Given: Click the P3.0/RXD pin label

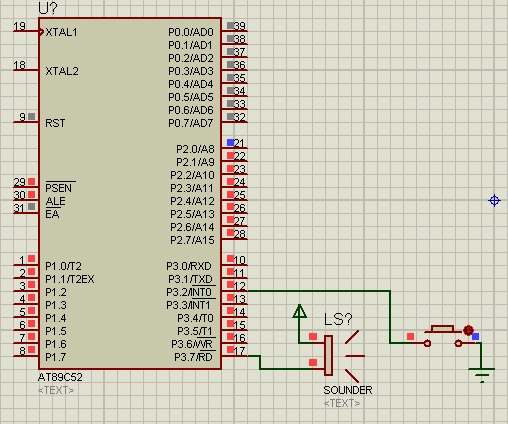Looking at the screenshot, I should tap(189, 266).
